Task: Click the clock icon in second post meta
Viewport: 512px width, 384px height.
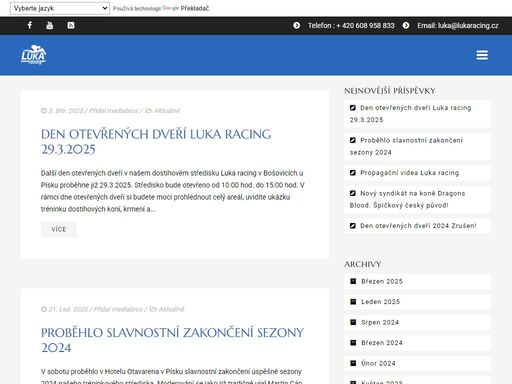Action: click(44, 309)
